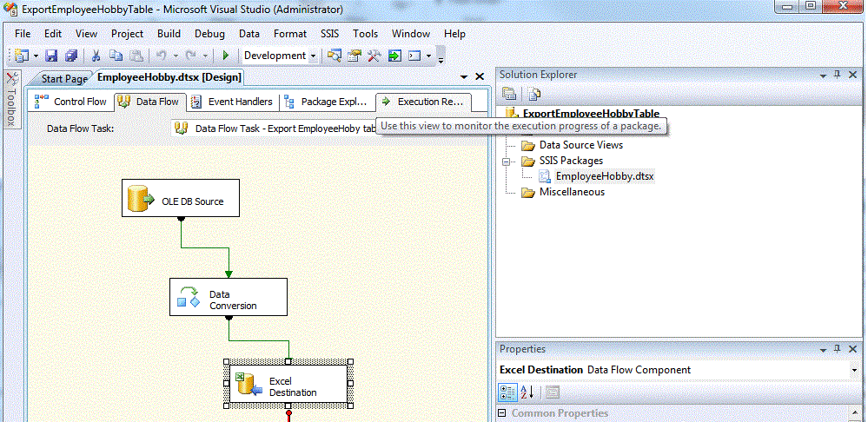This screenshot has width=868, height=422.
Task: Collapse the Common Properties category
Action: (502, 413)
